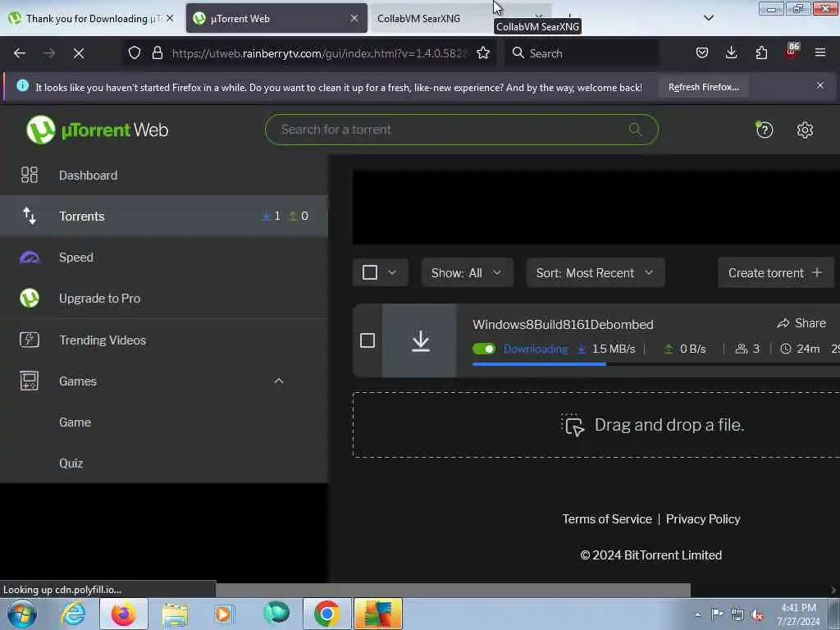Click the red extension icon with 86 badge
This screenshot has width=840, height=630.
[792, 52]
